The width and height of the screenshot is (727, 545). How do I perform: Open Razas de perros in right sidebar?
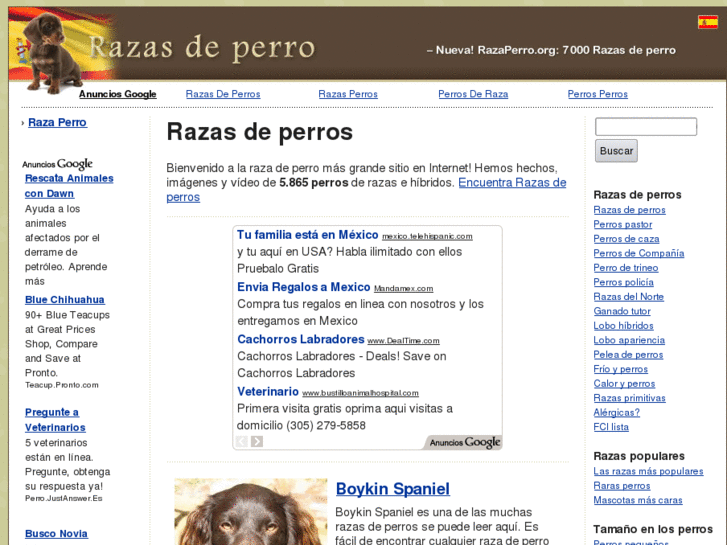(629, 210)
